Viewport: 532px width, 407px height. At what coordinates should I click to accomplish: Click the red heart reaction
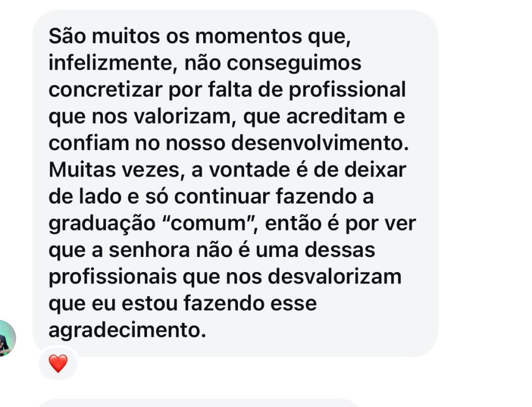58,363
